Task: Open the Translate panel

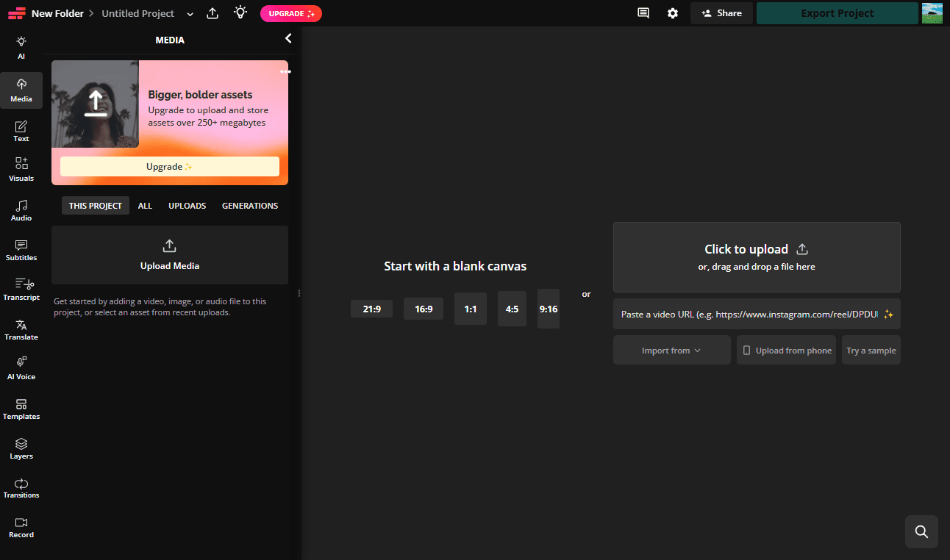Action: (x=21, y=329)
